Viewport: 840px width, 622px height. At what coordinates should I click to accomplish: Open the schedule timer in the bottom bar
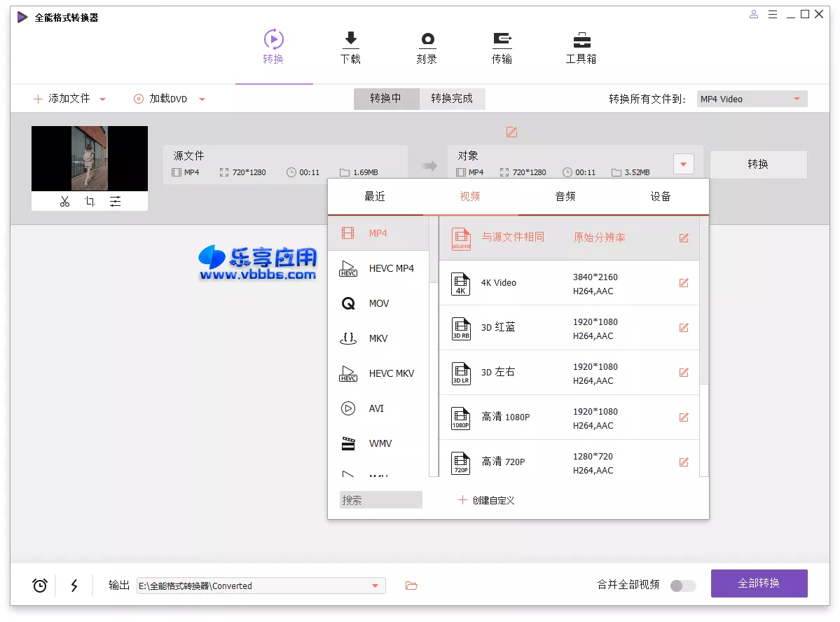(39, 585)
